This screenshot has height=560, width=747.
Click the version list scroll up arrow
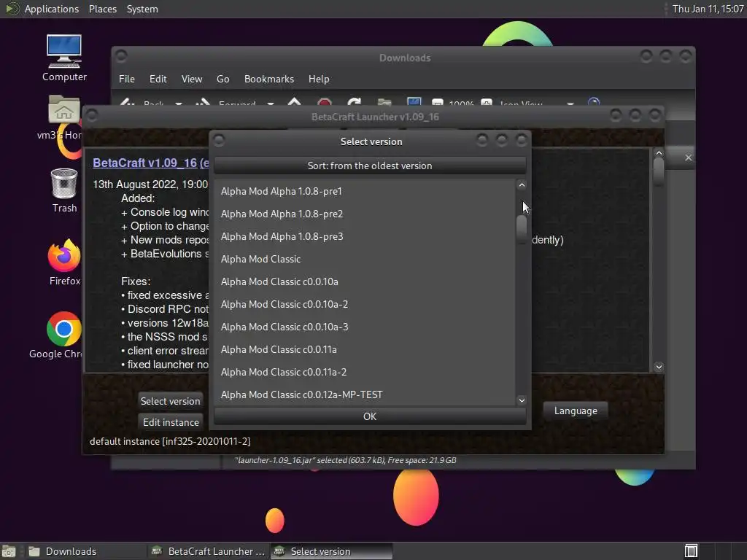(x=522, y=185)
